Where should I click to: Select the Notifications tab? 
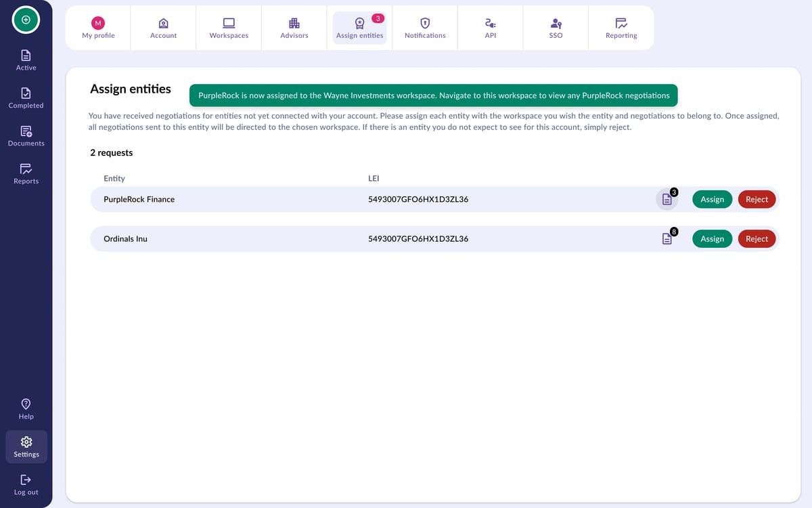point(425,28)
